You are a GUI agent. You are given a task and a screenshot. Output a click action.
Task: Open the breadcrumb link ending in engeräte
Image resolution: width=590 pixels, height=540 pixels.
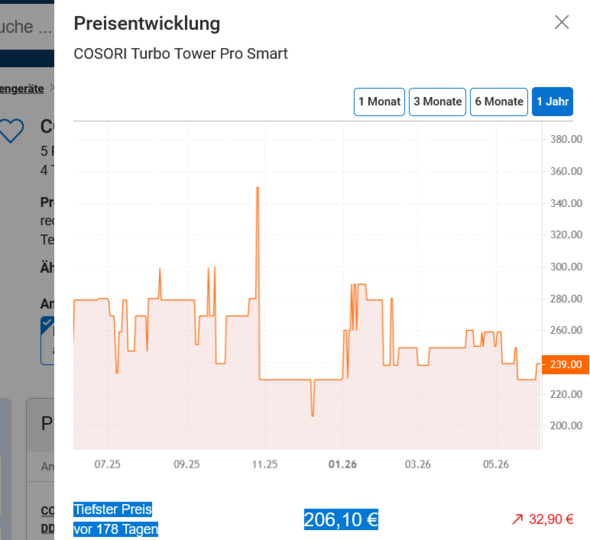click(22, 89)
